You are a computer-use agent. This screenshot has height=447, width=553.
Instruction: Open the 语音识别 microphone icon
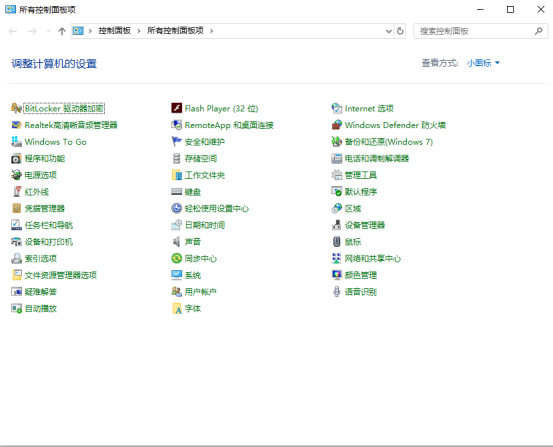(336, 291)
